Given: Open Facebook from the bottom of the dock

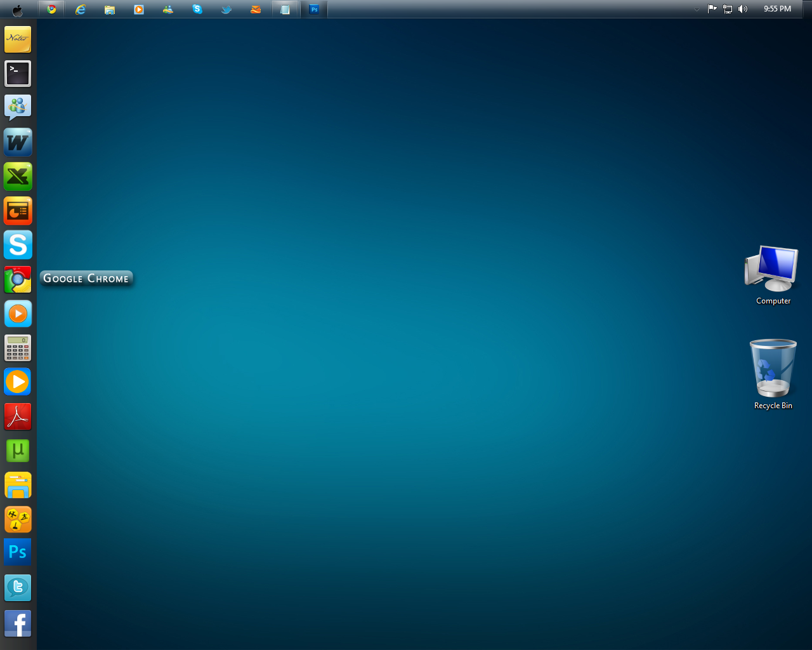Looking at the screenshot, I should click(x=17, y=623).
